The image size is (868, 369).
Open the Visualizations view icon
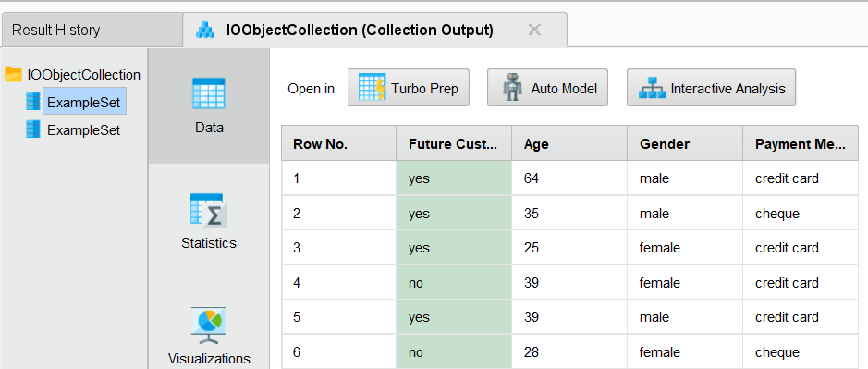pyautogui.click(x=209, y=326)
